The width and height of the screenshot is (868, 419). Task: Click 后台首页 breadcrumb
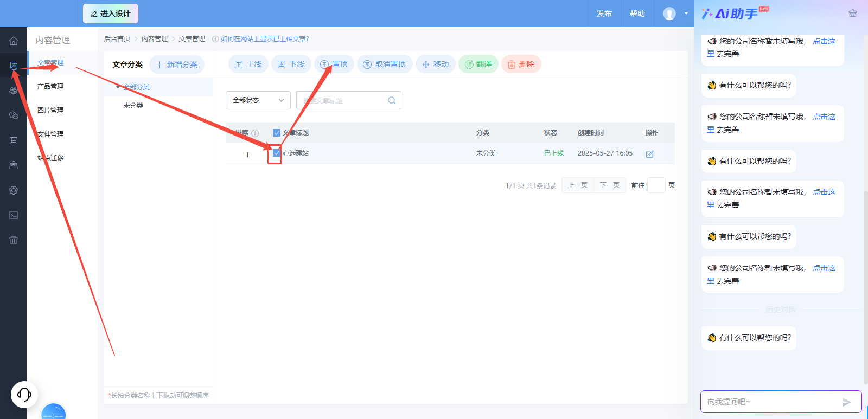[117, 39]
